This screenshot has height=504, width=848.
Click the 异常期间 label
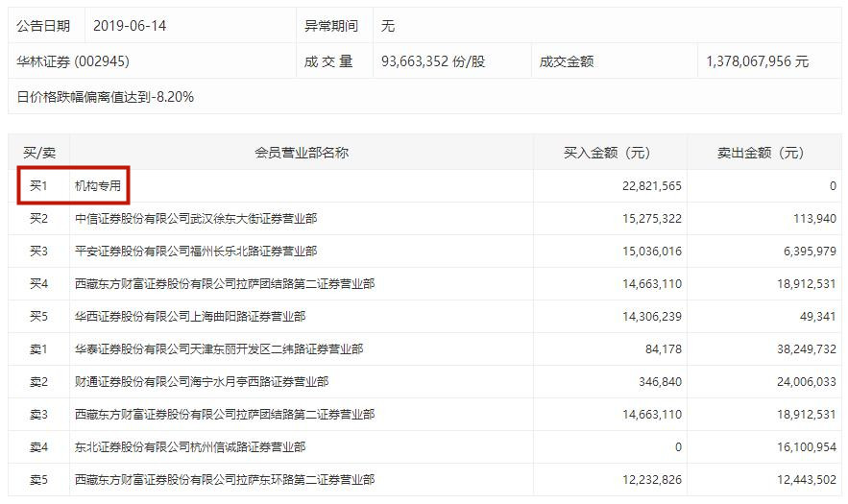pos(331,26)
